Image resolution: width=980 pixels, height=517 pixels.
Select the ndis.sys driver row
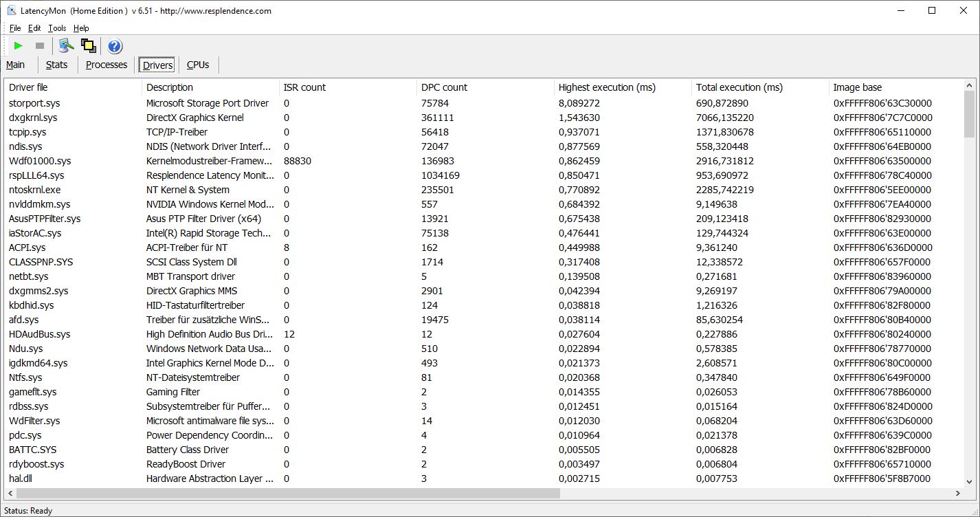click(x=484, y=146)
